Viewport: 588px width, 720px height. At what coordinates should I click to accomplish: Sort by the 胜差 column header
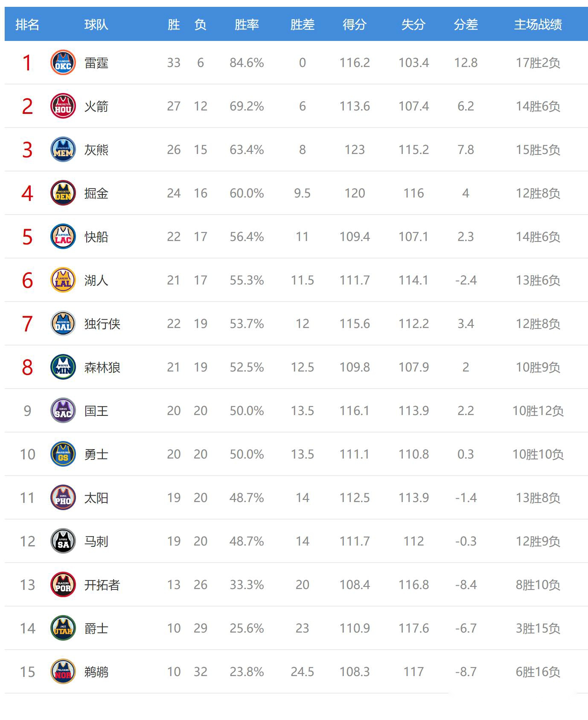[302, 25]
